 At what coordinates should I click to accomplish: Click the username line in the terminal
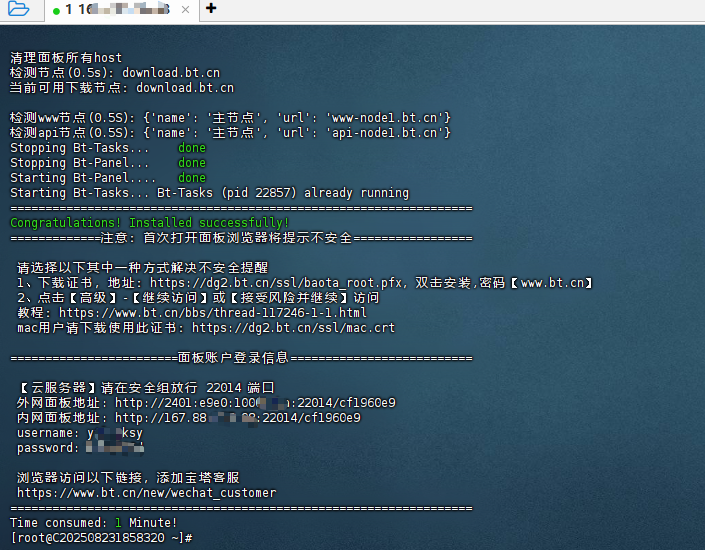[x=80, y=433]
